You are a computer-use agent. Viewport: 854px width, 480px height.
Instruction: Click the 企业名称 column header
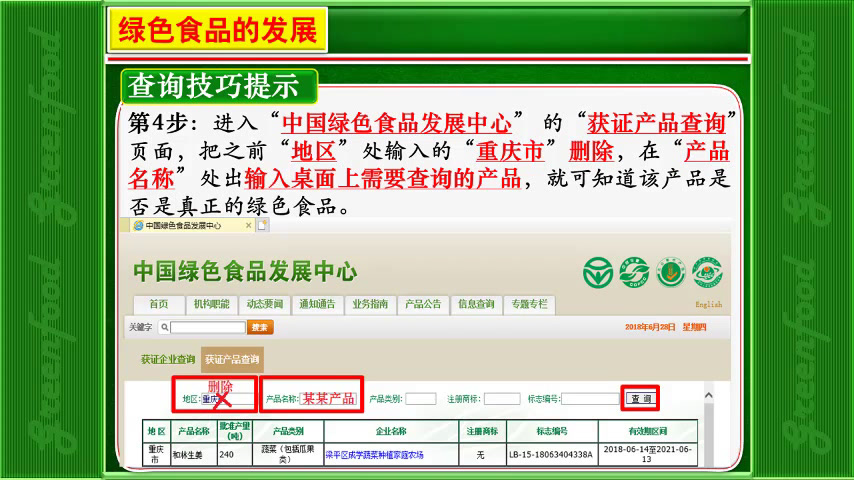tap(391, 431)
